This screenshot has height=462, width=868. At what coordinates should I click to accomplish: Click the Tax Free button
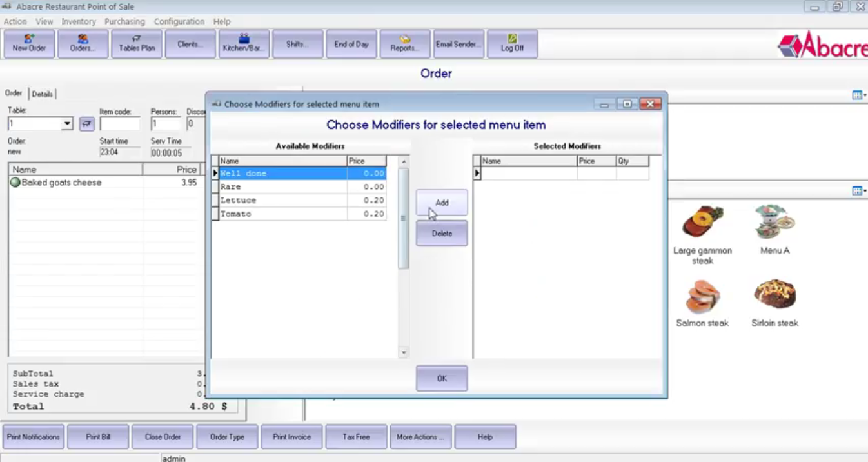(356, 437)
